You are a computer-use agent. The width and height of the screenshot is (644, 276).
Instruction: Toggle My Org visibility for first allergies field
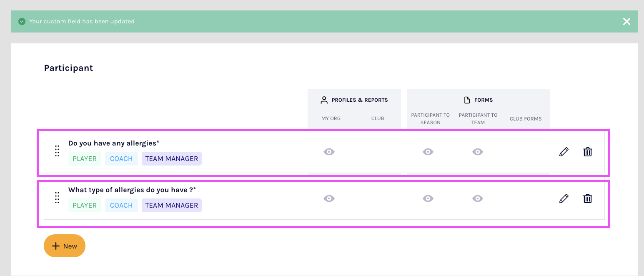pyautogui.click(x=329, y=152)
